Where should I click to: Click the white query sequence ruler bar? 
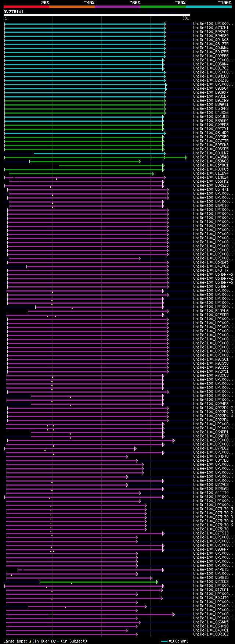coord(97,15)
